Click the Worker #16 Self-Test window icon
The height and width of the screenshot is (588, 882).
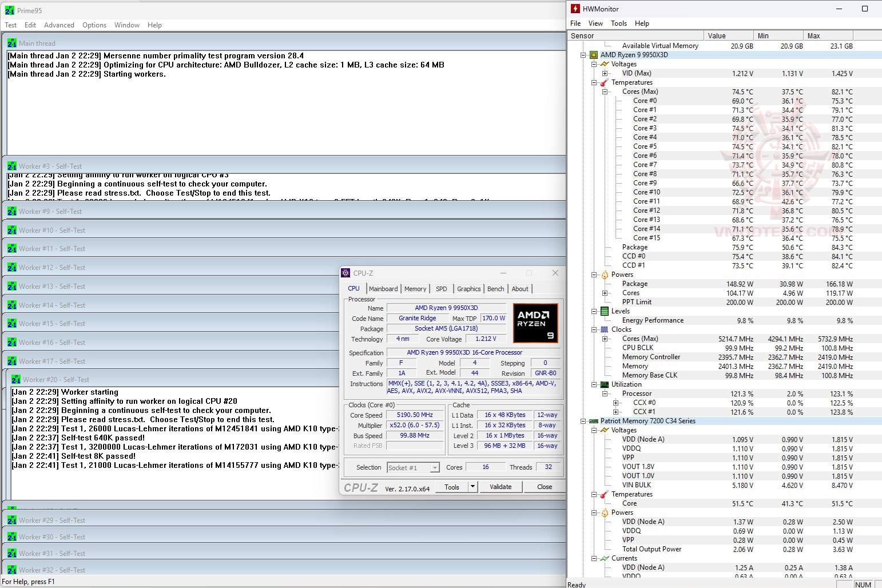12,342
